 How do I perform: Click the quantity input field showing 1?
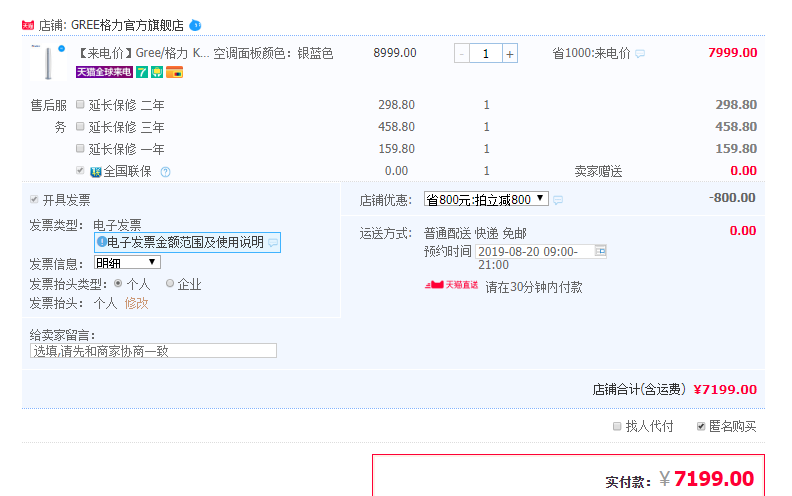pos(485,54)
